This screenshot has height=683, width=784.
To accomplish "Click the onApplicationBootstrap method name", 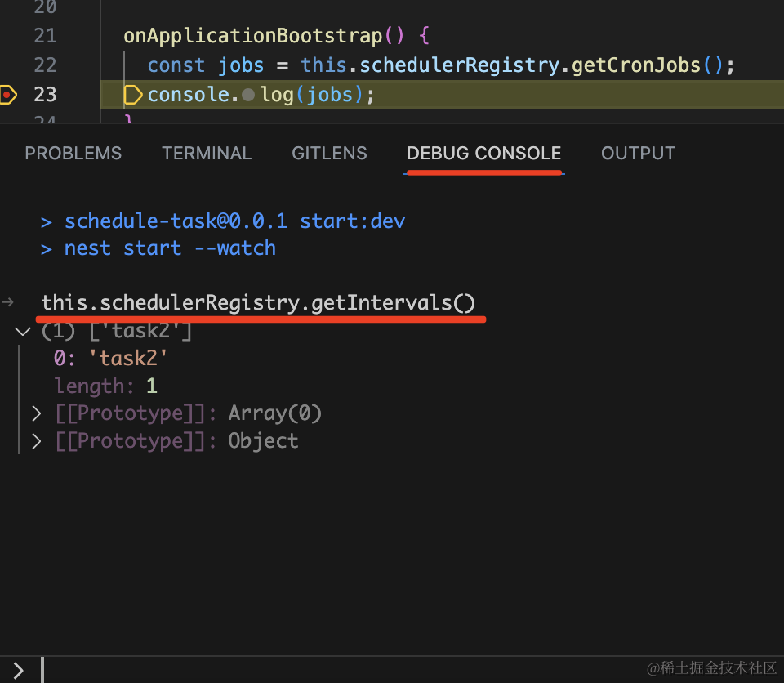I will (252, 36).
